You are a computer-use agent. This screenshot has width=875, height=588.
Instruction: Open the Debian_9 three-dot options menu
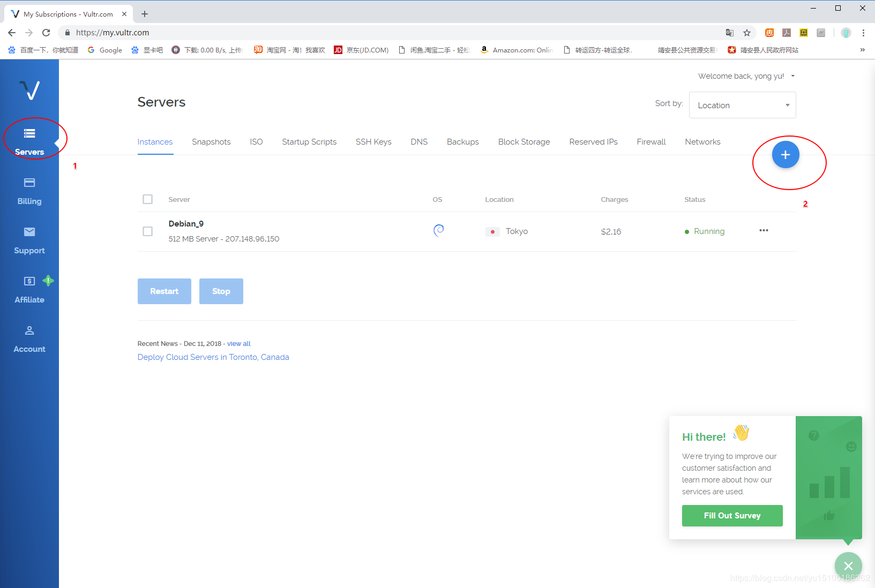pyautogui.click(x=764, y=231)
